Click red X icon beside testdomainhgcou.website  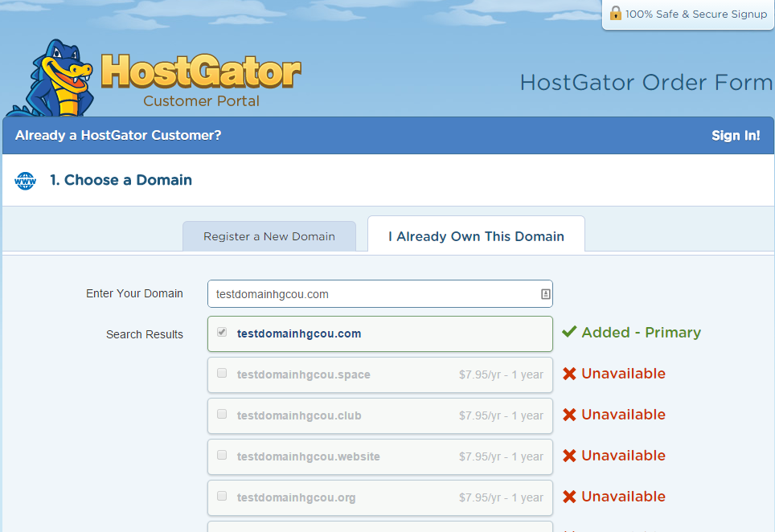569,456
